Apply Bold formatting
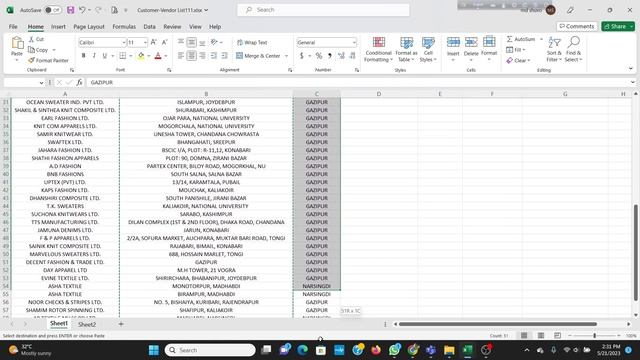Screen dimensions: 640x360 [x=84, y=56]
